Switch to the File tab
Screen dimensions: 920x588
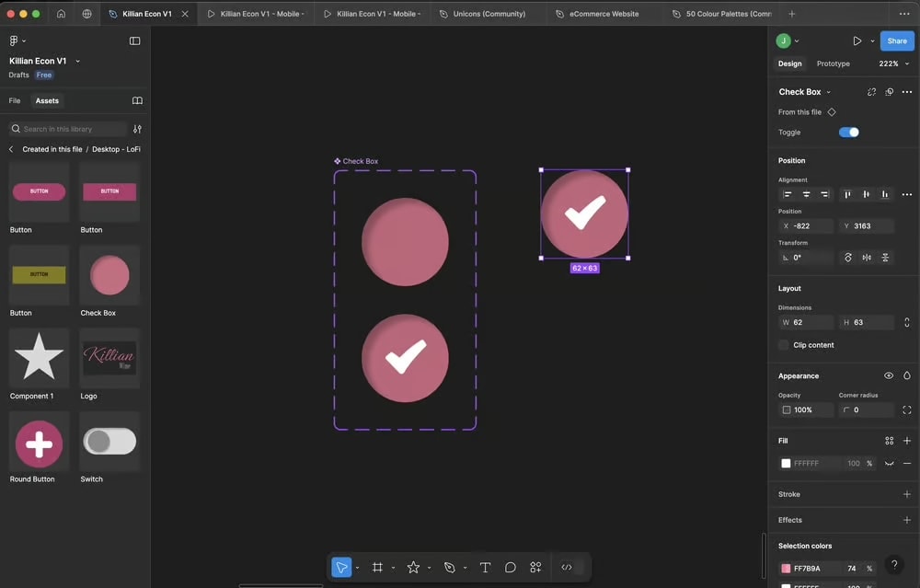[15, 100]
